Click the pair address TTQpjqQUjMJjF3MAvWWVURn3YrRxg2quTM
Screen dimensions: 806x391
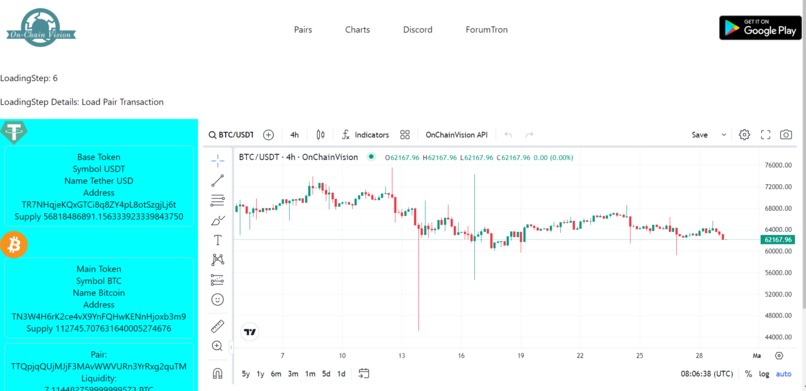(99, 366)
